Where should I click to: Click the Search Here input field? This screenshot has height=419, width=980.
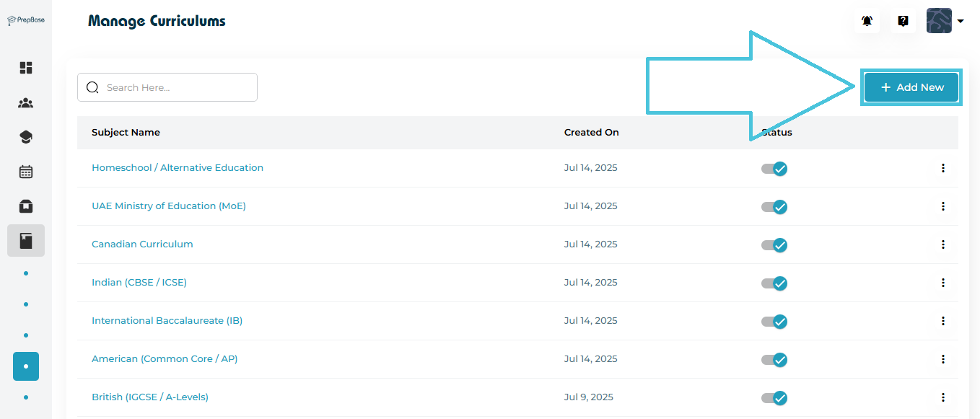click(177, 87)
